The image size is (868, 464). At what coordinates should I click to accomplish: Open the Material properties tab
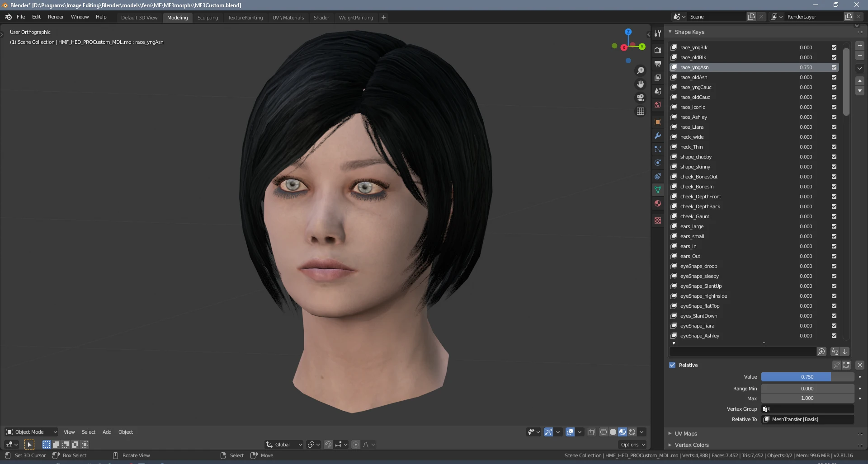(658, 203)
